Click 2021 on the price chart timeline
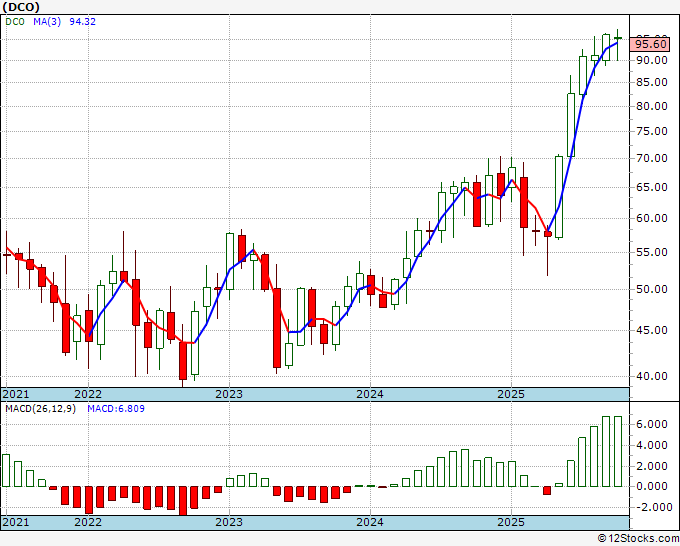The height and width of the screenshot is (546, 680). coord(16,394)
